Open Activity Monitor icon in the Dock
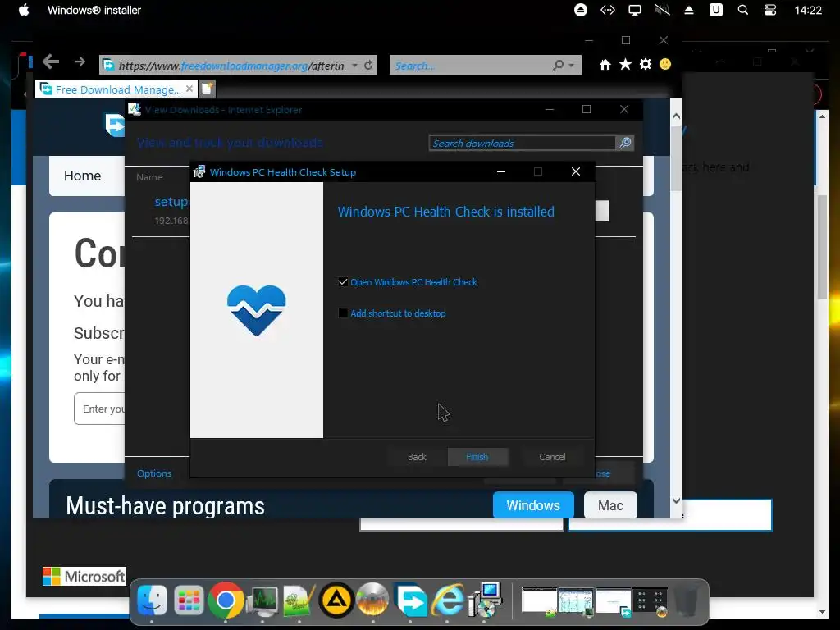 click(x=262, y=601)
